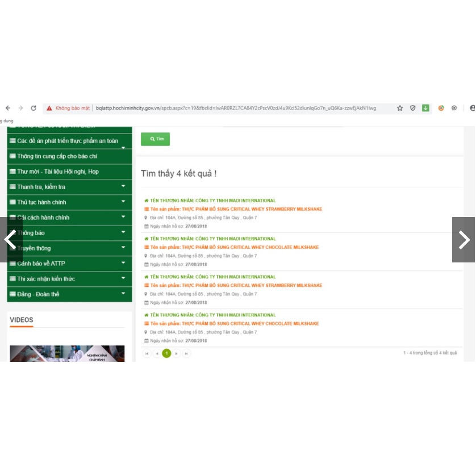Open the 'Thủ tục hành chính' menu item
This screenshot has height=476, width=476.
41,202
